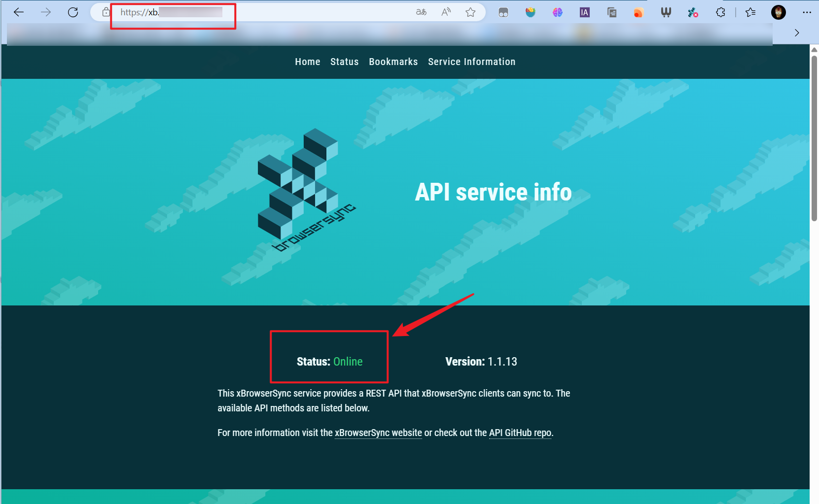
Task: Open the user profile avatar
Action: click(x=779, y=13)
